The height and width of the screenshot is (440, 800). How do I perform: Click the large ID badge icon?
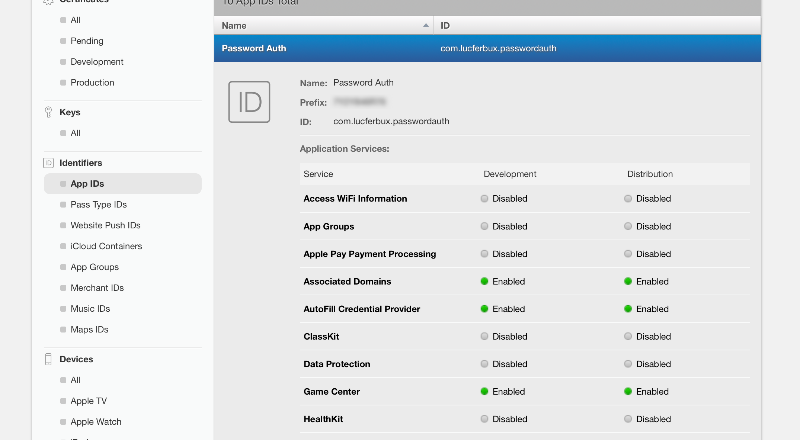249,102
